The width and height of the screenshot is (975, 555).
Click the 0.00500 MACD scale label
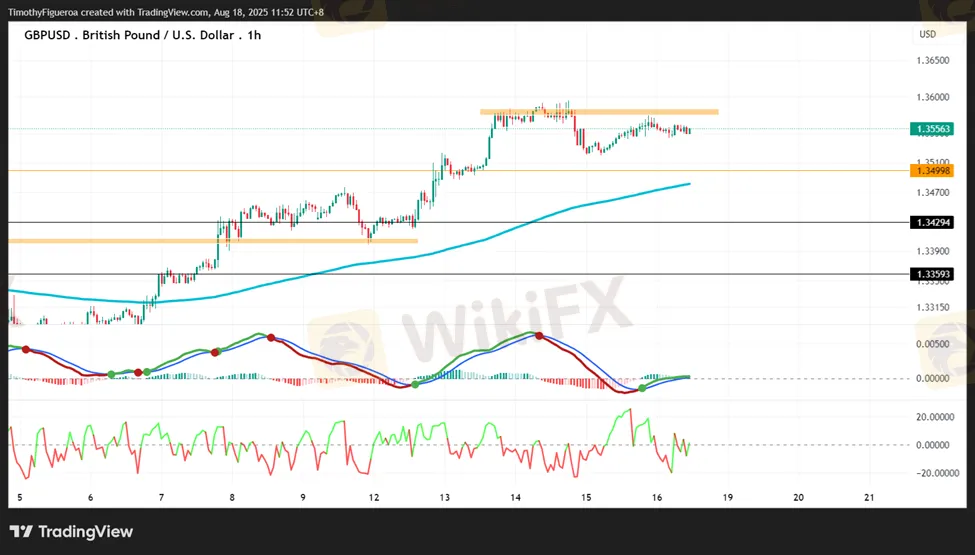(932, 344)
